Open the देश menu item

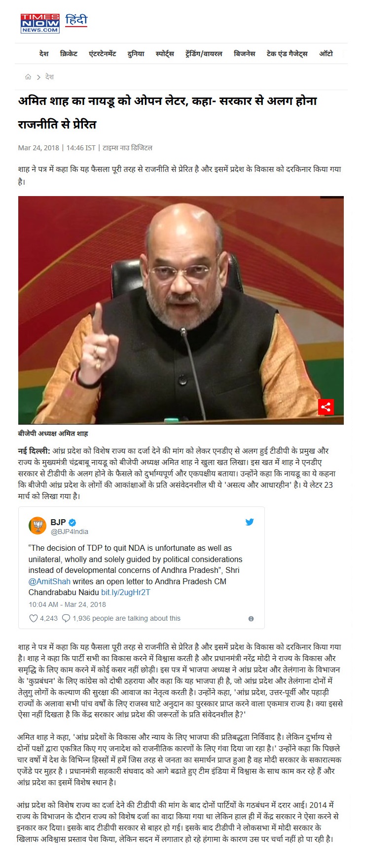tap(44, 54)
